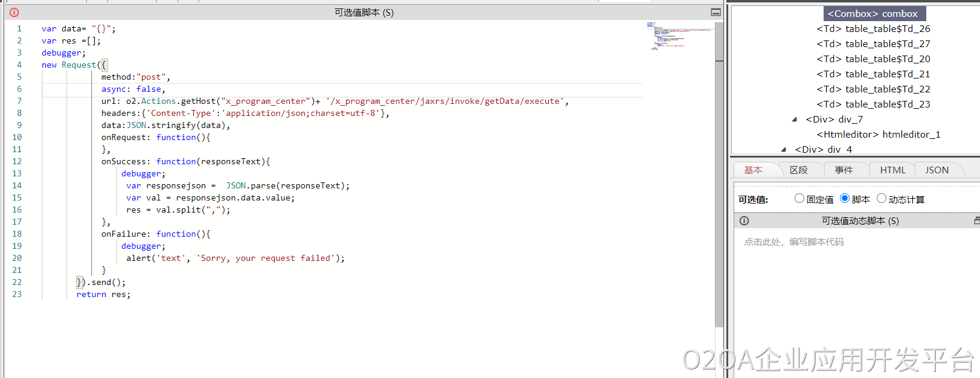Image resolution: width=980 pixels, height=378 pixels.
Task: Choose the 动态计算 radio option
Action: point(882,199)
